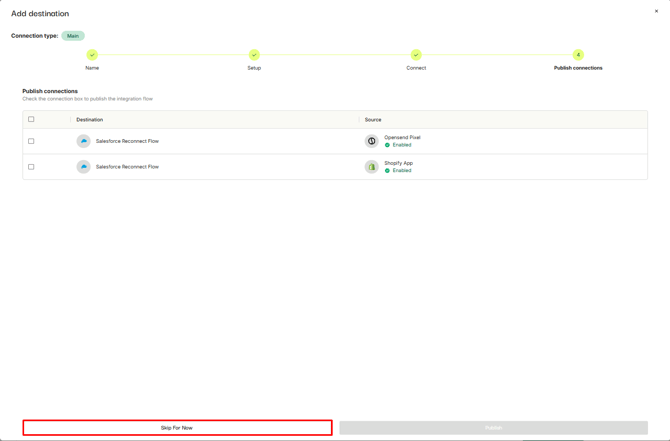
Task: Toggle the select-all checkbox in table header
Action: [x=31, y=119]
